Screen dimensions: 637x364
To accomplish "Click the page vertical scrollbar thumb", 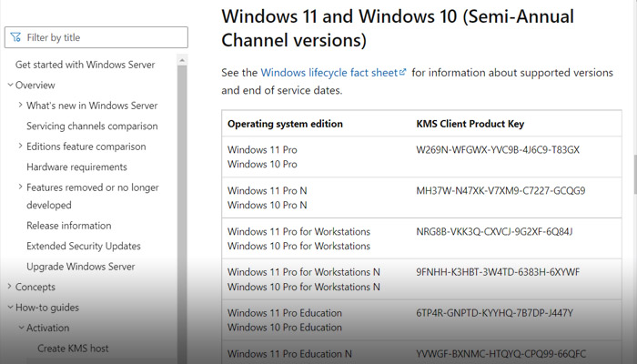I will tap(634, 175).
